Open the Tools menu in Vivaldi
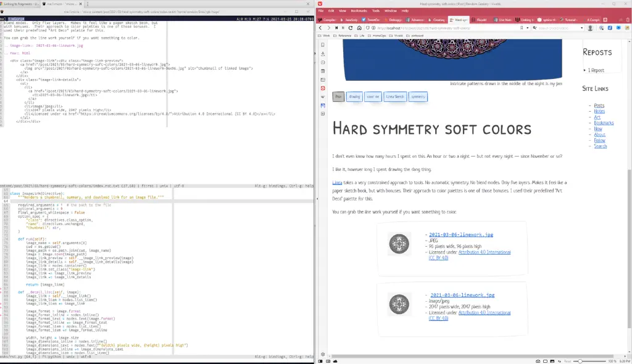The height and width of the screenshot is (364, 632). point(376,11)
